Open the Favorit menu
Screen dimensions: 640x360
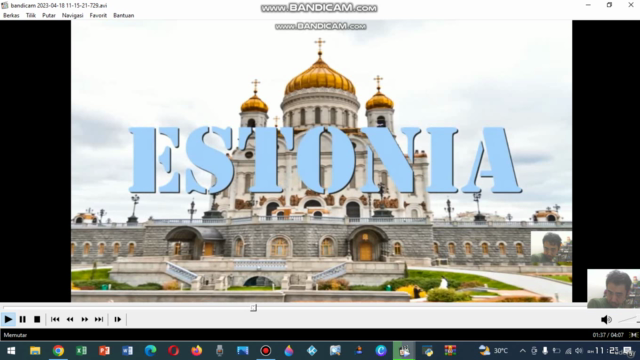click(98, 16)
